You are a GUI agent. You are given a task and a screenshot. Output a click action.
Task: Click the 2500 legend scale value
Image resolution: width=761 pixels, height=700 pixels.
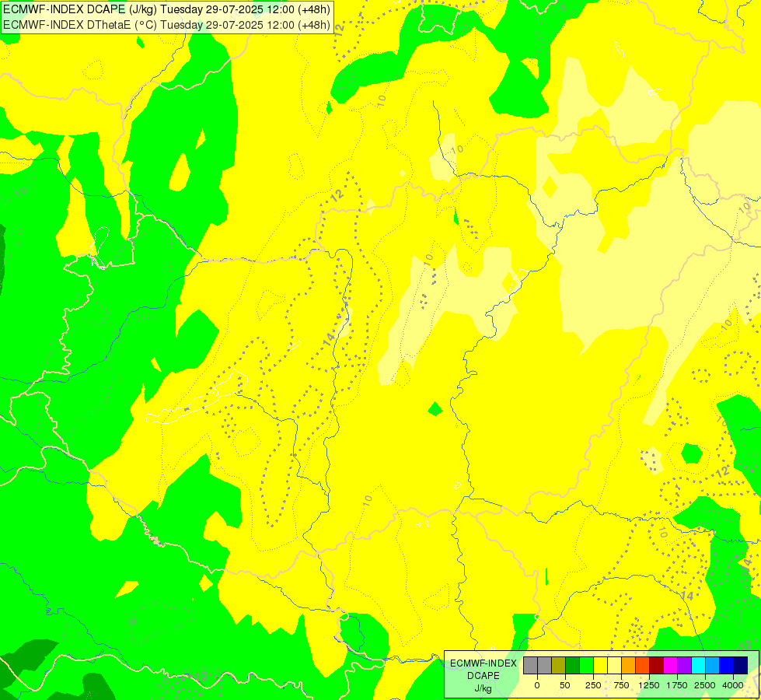pos(705,685)
